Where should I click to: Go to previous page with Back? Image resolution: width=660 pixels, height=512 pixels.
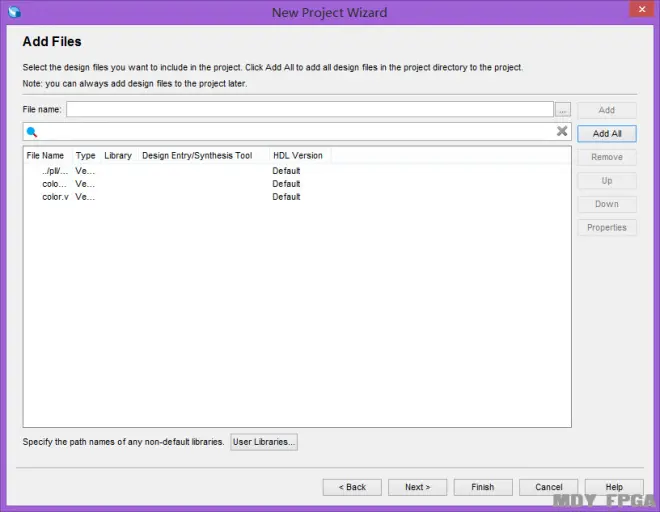coord(352,487)
